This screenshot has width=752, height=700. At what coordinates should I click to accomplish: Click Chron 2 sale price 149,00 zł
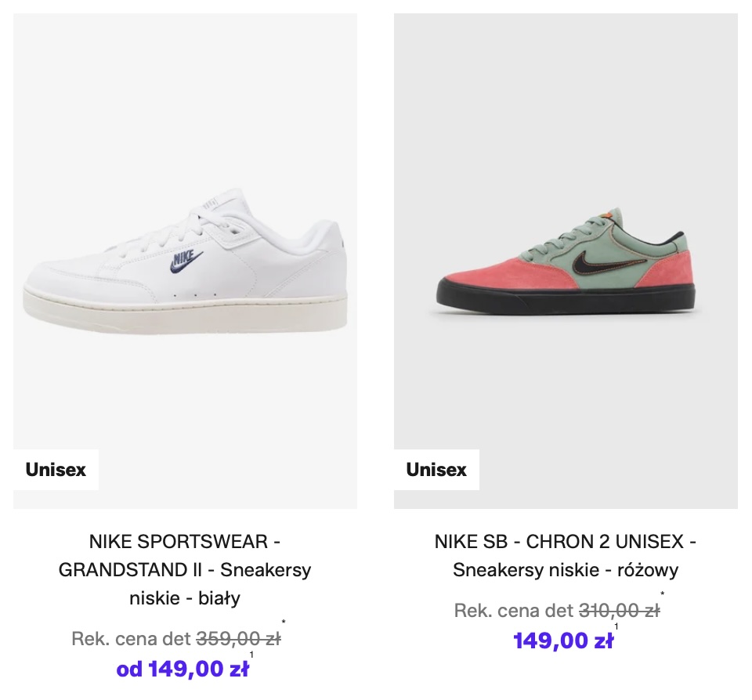(563, 641)
